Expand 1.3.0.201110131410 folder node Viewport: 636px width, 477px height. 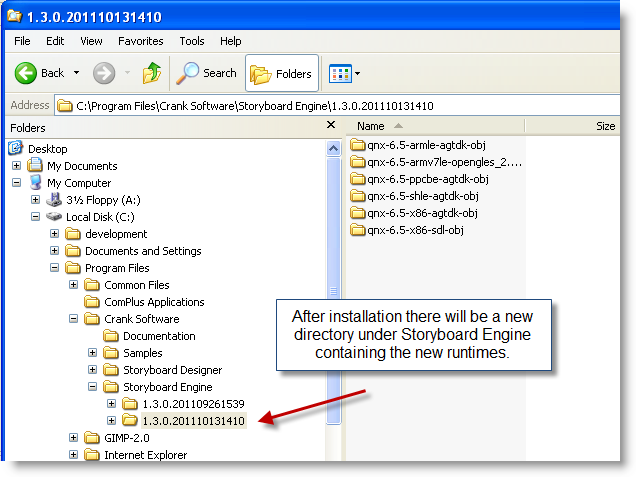tap(112, 421)
